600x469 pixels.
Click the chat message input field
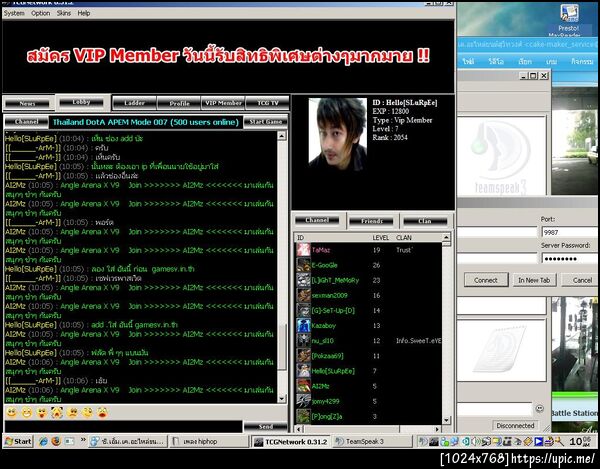coord(123,427)
